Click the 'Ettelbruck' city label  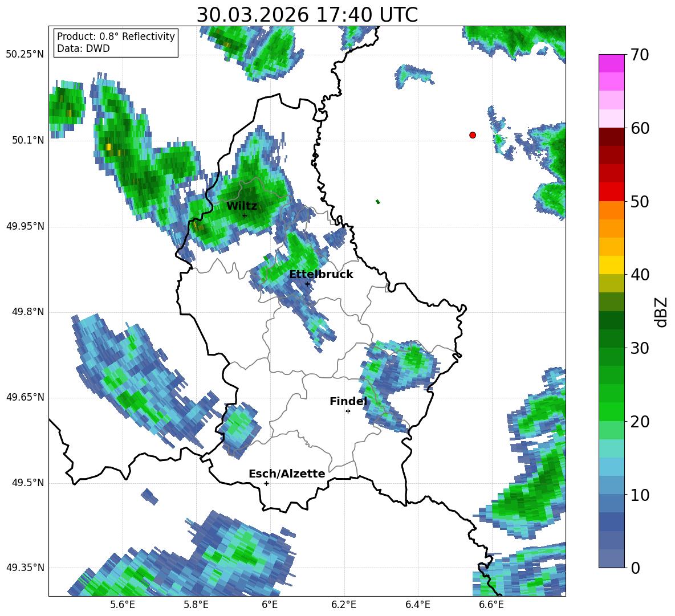(x=321, y=274)
